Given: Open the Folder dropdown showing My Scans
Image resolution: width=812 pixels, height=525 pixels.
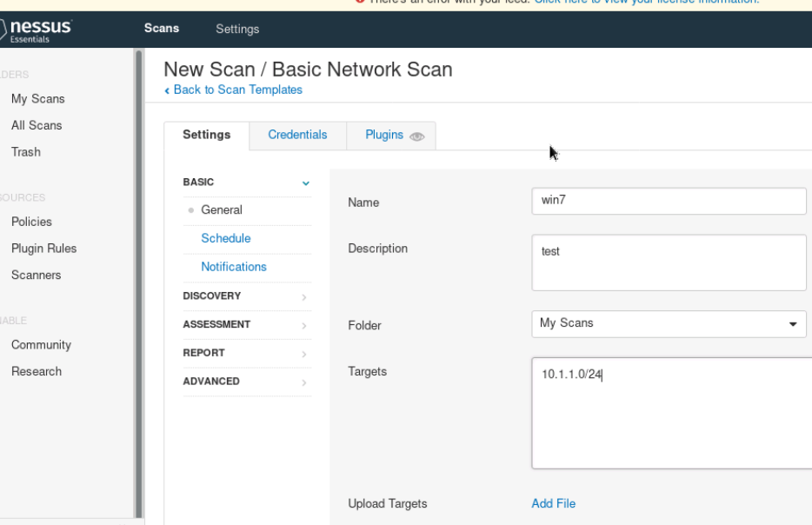Looking at the screenshot, I should (668, 323).
